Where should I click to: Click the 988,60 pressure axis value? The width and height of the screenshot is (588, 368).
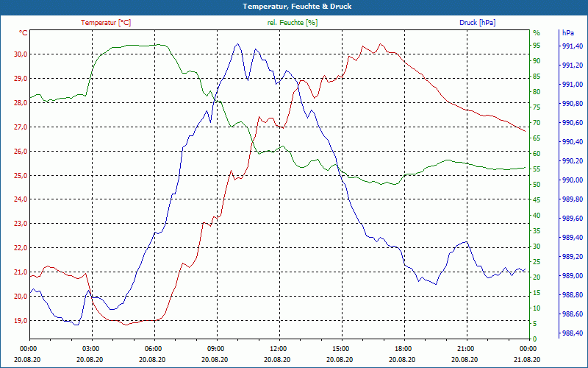coord(573,314)
